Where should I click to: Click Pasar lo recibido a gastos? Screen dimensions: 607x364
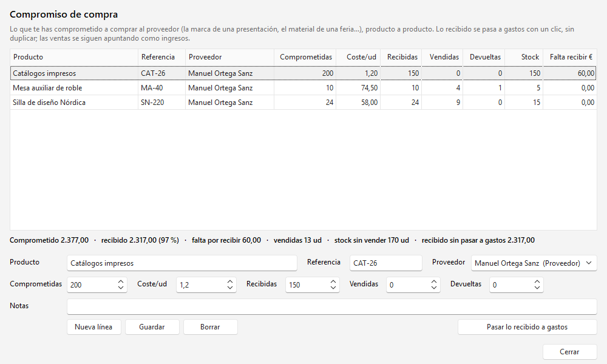point(527,327)
